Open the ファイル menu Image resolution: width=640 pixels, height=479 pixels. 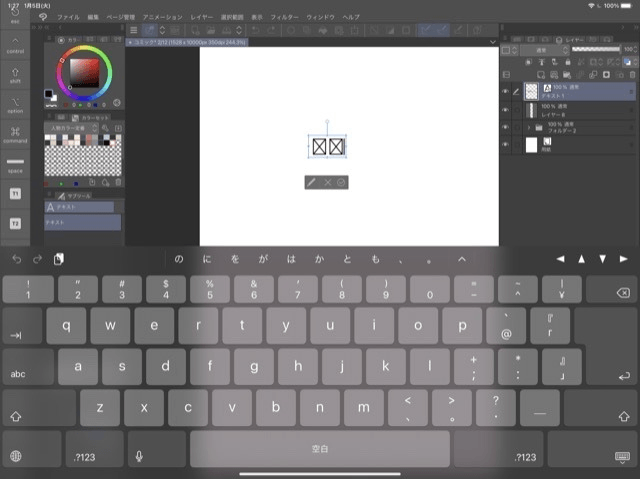(x=68, y=17)
